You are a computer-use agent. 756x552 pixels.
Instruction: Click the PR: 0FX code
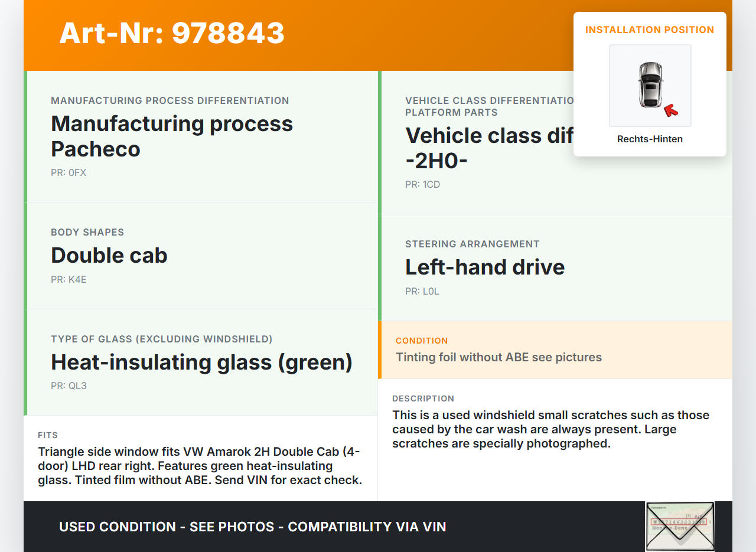pyautogui.click(x=69, y=173)
